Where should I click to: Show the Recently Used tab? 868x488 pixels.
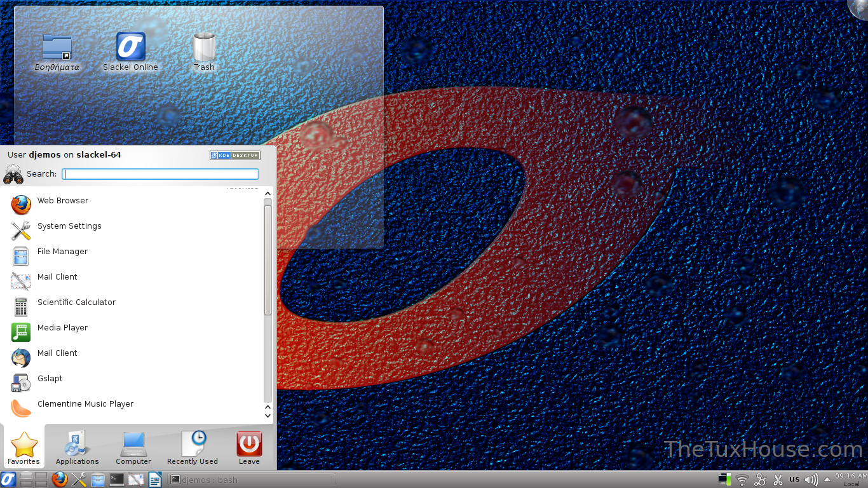[193, 449]
